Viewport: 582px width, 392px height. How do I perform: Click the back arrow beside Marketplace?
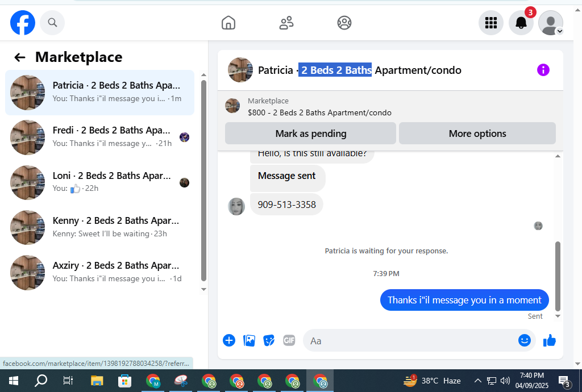click(20, 57)
